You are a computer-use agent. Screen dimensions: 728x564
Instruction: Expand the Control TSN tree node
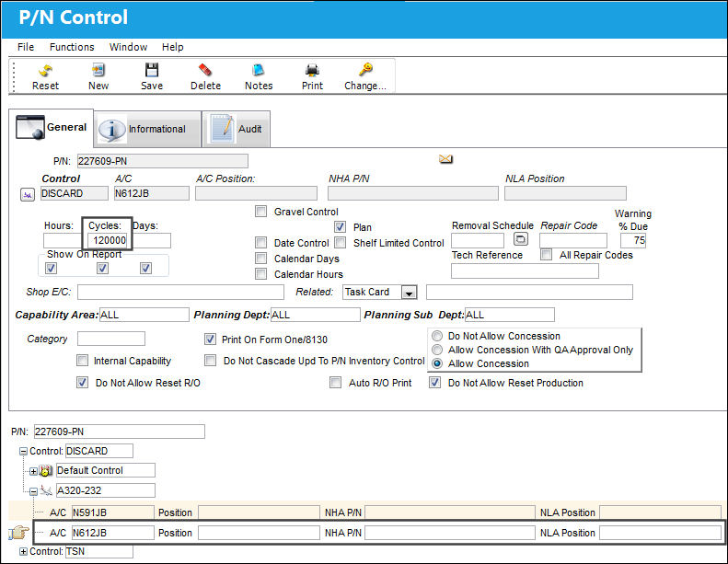point(23,551)
